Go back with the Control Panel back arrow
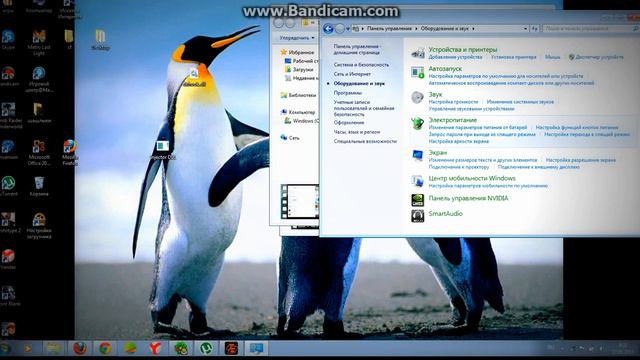The width and height of the screenshot is (640, 360). click(x=328, y=29)
